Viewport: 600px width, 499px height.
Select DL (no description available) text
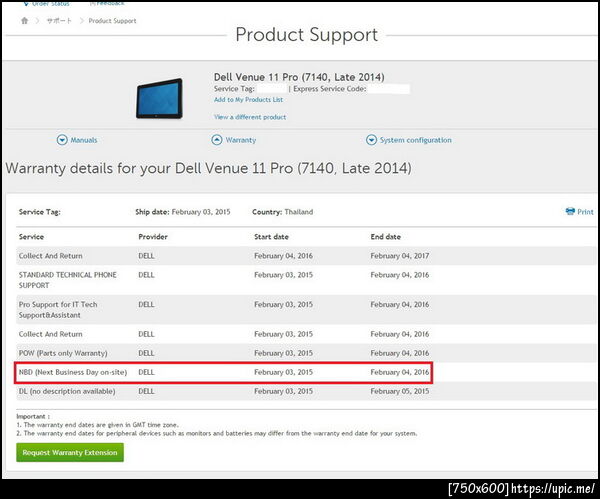pos(67,391)
